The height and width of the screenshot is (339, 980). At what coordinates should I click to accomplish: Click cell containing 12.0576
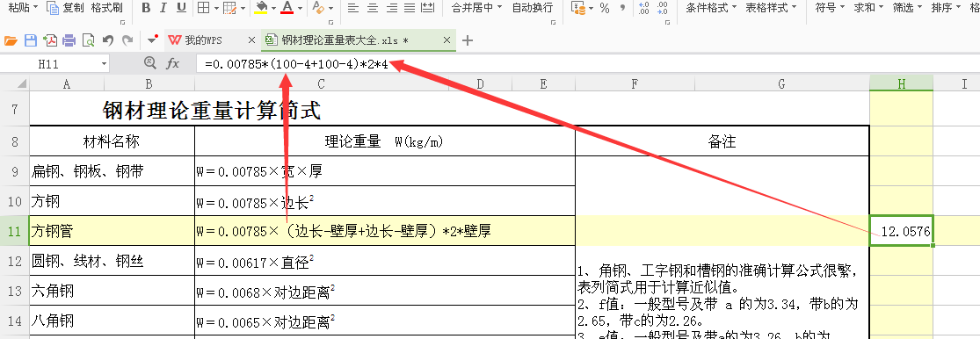pyautogui.click(x=901, y=231)
